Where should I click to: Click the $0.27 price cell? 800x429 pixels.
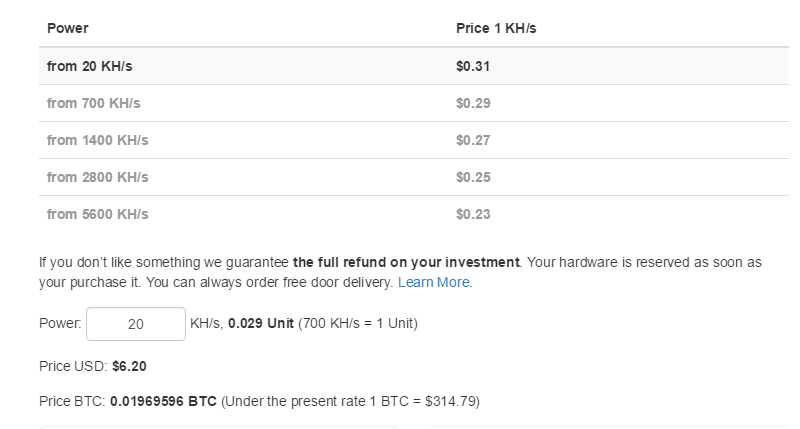pyautogui.click(x=473, y=140)
